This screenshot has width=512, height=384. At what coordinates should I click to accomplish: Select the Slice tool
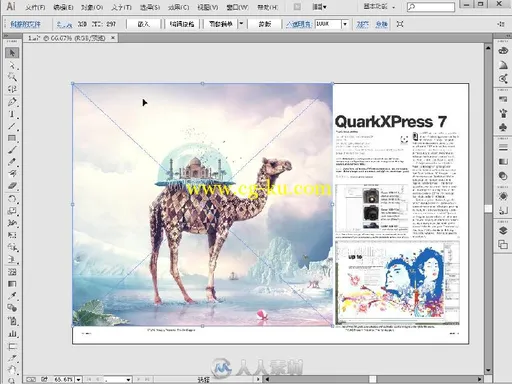point(12,358)
